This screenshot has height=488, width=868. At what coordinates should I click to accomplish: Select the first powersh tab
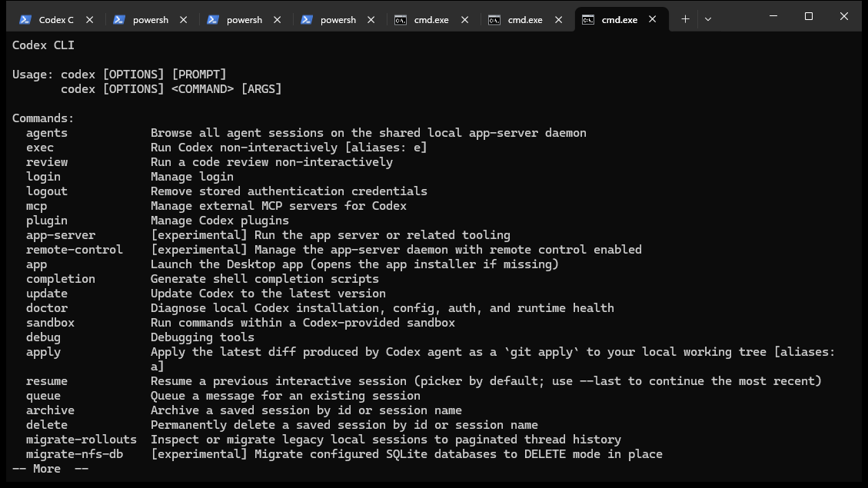click(x=150, y=19)
